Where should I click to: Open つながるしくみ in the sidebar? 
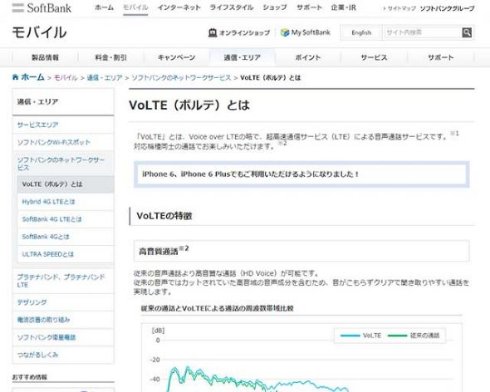[x=63, y=355]
